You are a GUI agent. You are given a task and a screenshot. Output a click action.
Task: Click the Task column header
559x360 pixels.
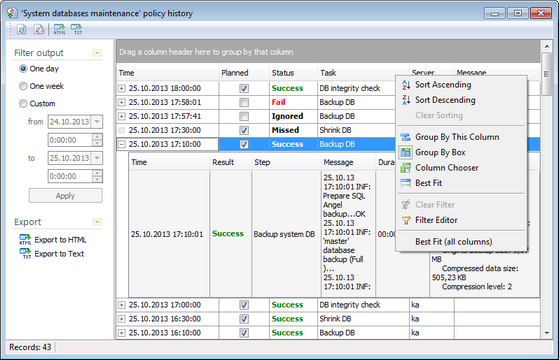[x=363, y=73]
